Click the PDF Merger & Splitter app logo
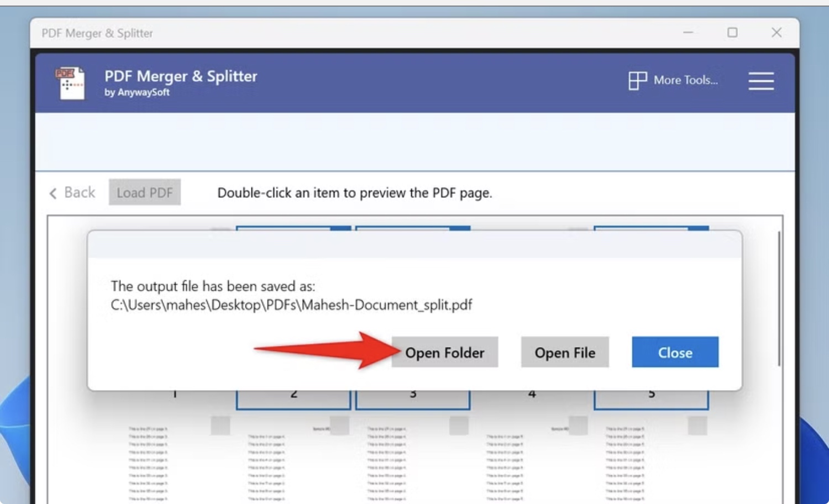 coord(70,83)
